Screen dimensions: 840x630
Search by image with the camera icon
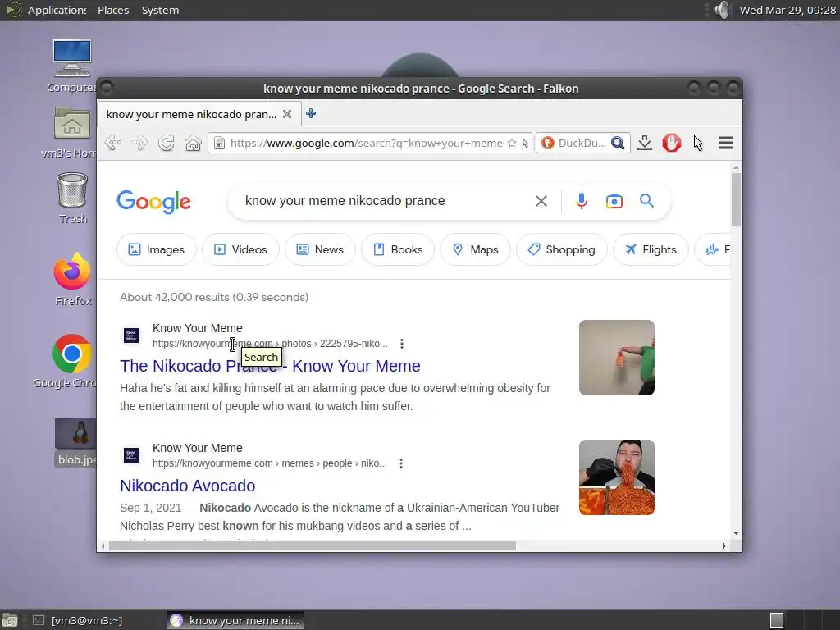[614, 201]
